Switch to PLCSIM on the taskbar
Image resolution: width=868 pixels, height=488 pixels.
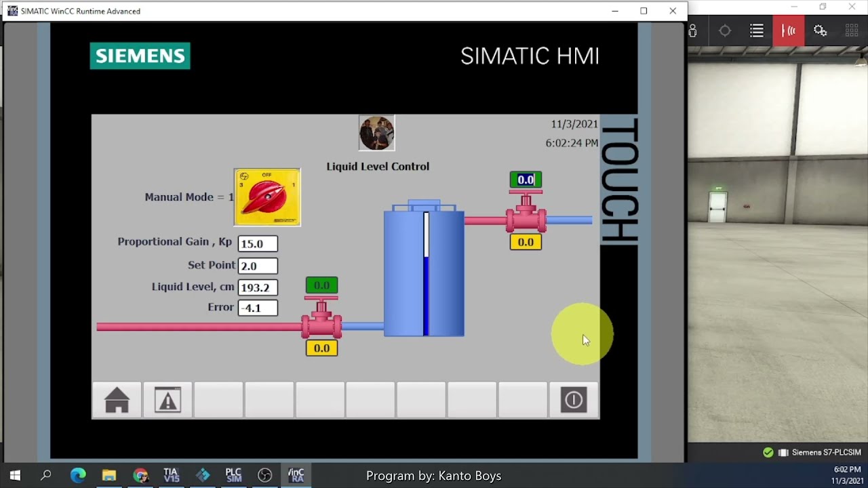point(234,476)
